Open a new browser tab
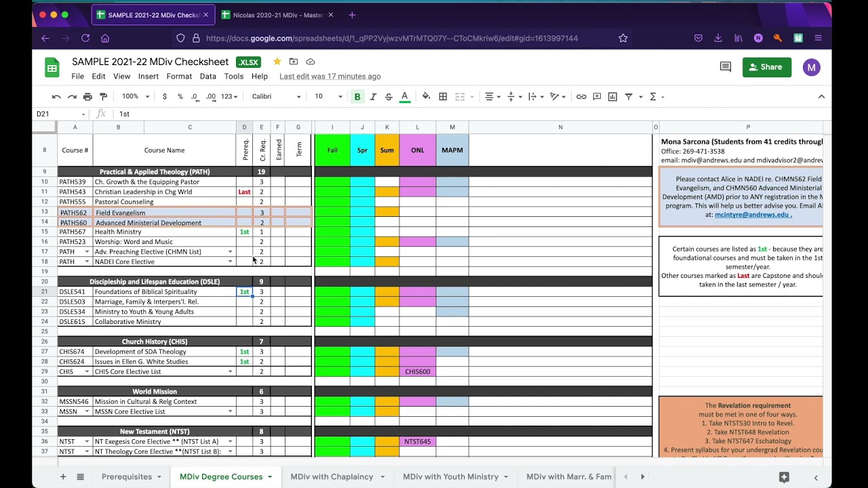This screenshot has height=488, width=868. [352, 15]
